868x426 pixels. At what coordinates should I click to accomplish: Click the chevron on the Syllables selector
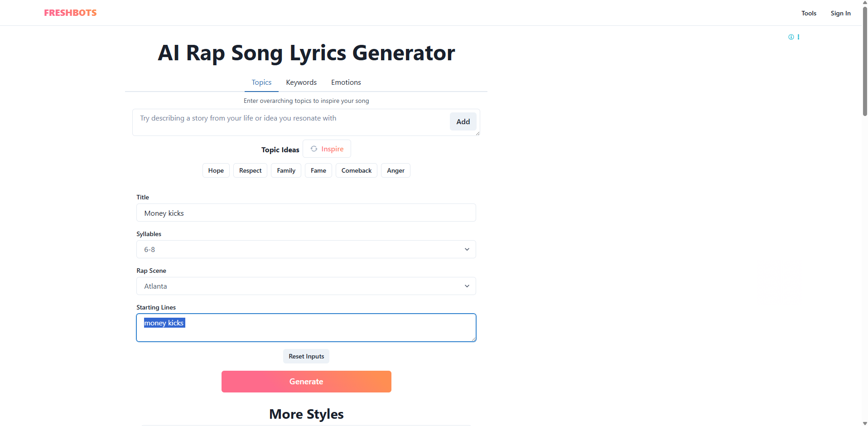(x=466, y=249)
